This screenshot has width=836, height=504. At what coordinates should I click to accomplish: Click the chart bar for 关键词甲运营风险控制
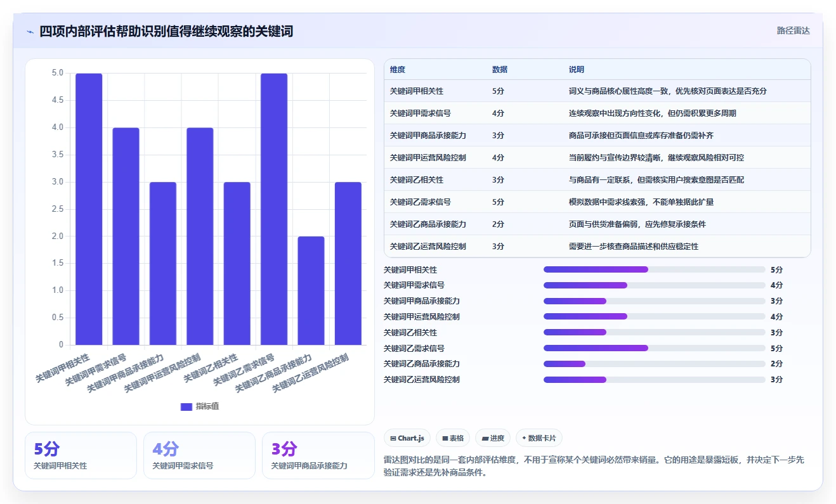pyautogui.click(x=200, y=236)
